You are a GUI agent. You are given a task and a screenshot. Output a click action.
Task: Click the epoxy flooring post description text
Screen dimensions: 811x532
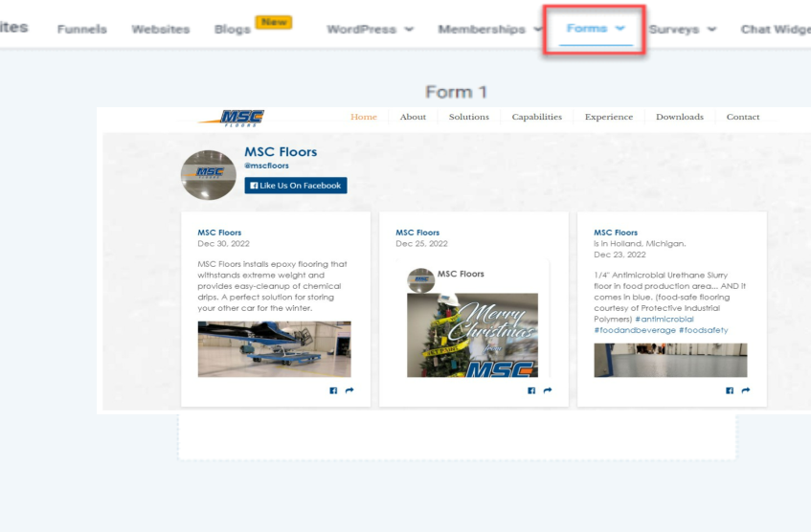(272, 286)
